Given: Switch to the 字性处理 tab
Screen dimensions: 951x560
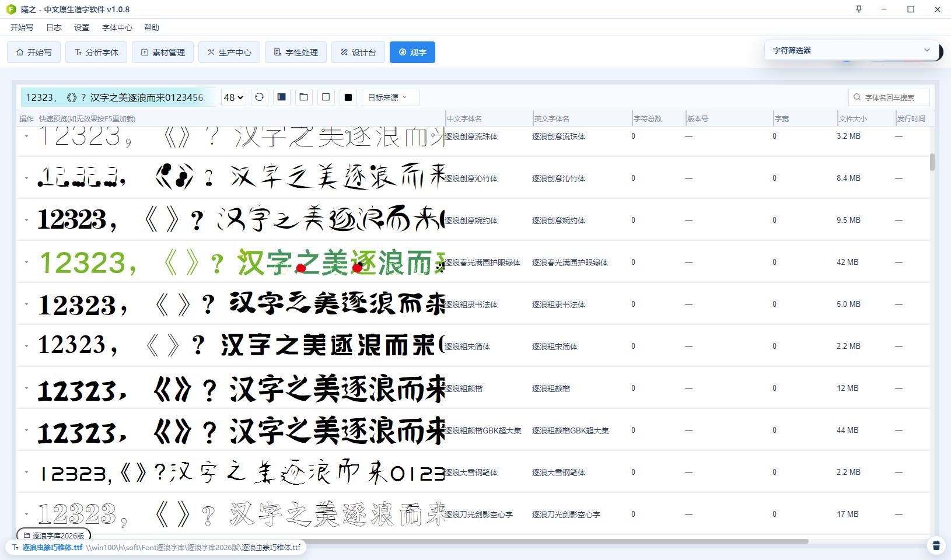Looking at the screenshot, I should click(296, 52).
